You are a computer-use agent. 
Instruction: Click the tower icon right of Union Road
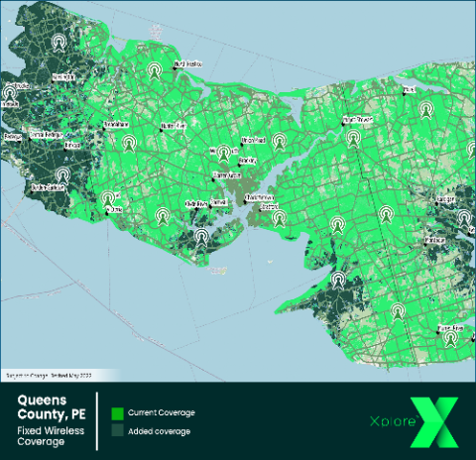tap(280, 141)
